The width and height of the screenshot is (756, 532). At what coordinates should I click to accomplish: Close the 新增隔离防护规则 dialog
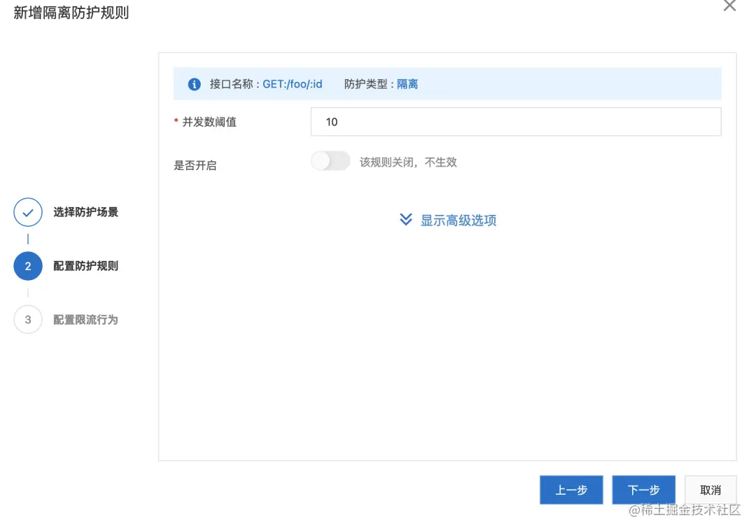tap(729, 6)
